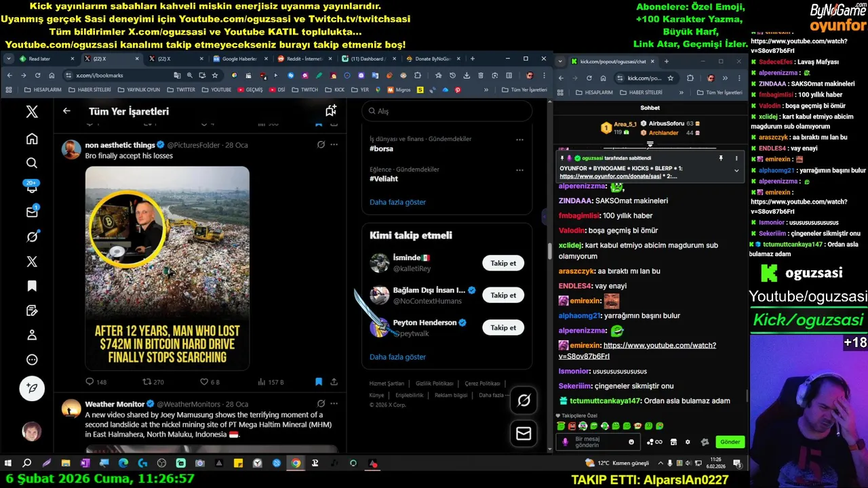The width and height of the screenshot is (868, 488).
Task: Reload the x.com bookmarks page
Action: pos(37,75)
